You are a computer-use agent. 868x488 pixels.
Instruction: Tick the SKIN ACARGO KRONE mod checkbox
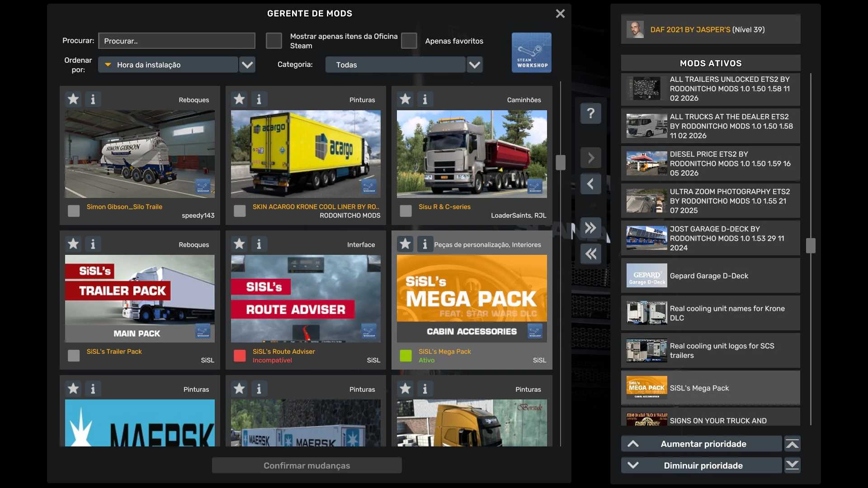pos(240,211)
